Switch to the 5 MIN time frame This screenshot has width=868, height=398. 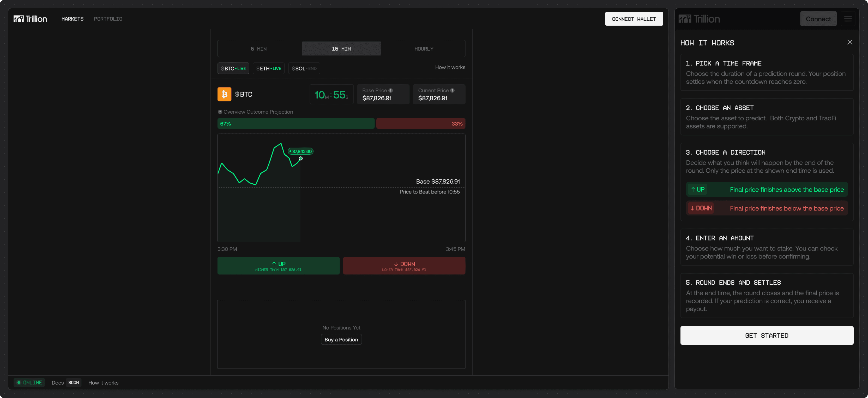pos(259,49)
